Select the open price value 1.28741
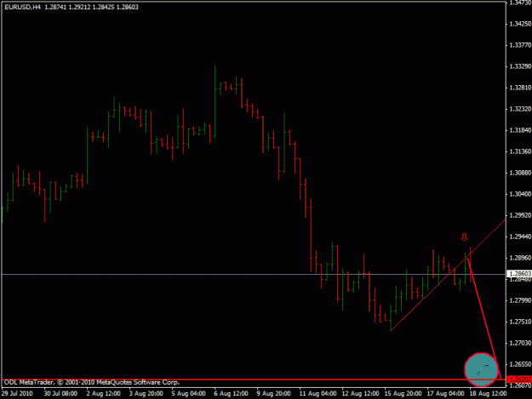 pos(55,7)
